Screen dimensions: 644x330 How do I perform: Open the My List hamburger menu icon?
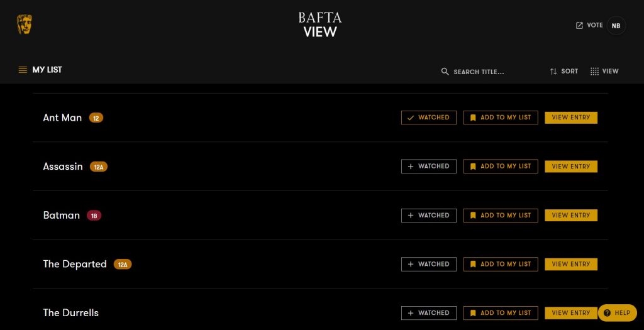point(23,70)
